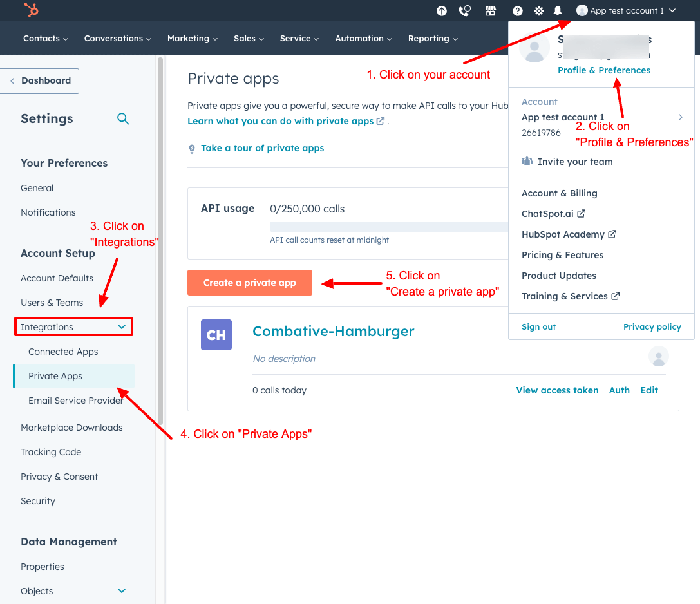Click the CH app avatar tile
Screen dimensions: 700x604
point(216,335)
